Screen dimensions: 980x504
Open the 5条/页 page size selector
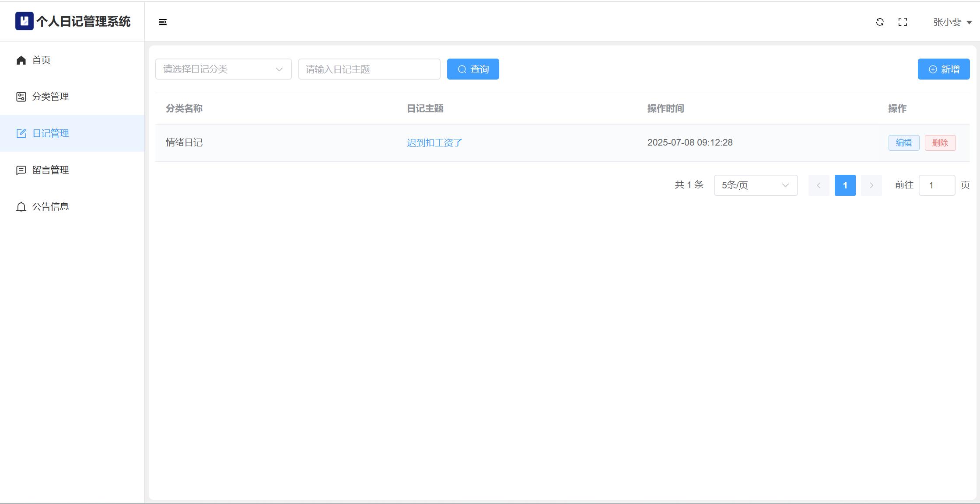pyautogui.click(x=756, y=185)
